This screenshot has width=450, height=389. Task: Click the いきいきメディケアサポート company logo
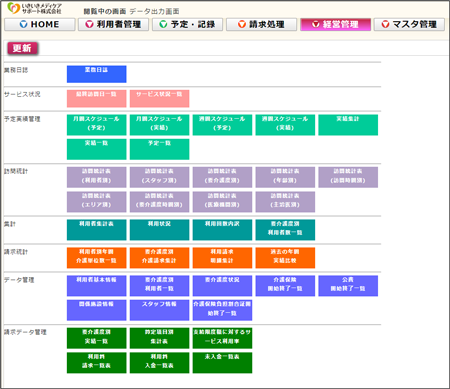pyautogui.click(x=35, y=8)
